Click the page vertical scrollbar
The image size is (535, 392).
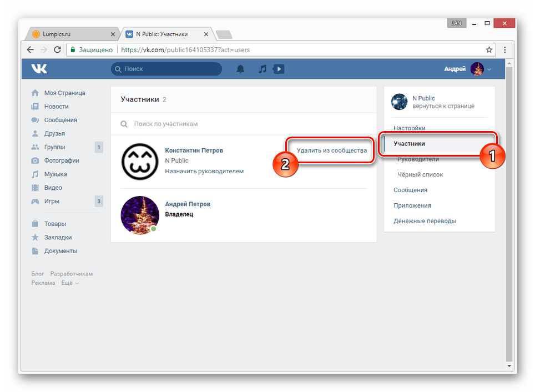[x=509, y=214]
